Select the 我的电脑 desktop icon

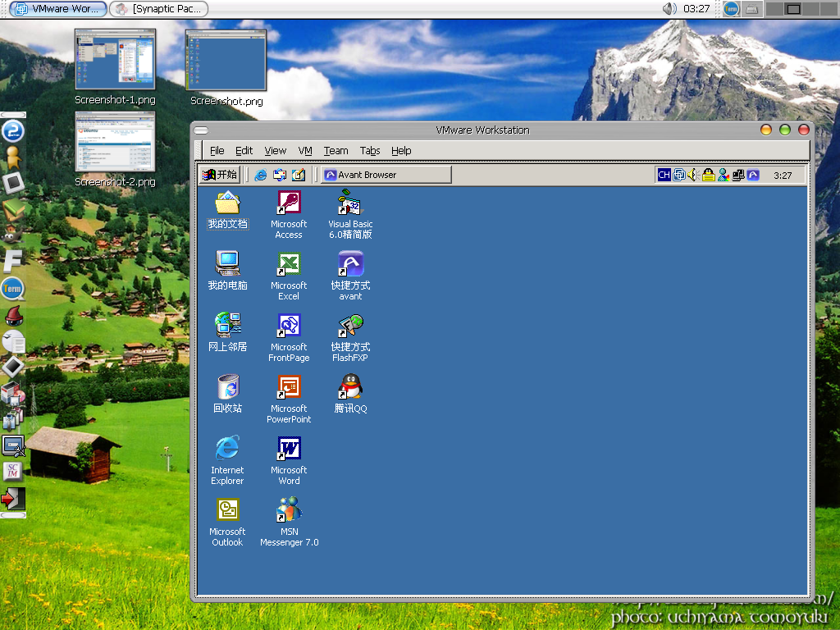point(228,263)
